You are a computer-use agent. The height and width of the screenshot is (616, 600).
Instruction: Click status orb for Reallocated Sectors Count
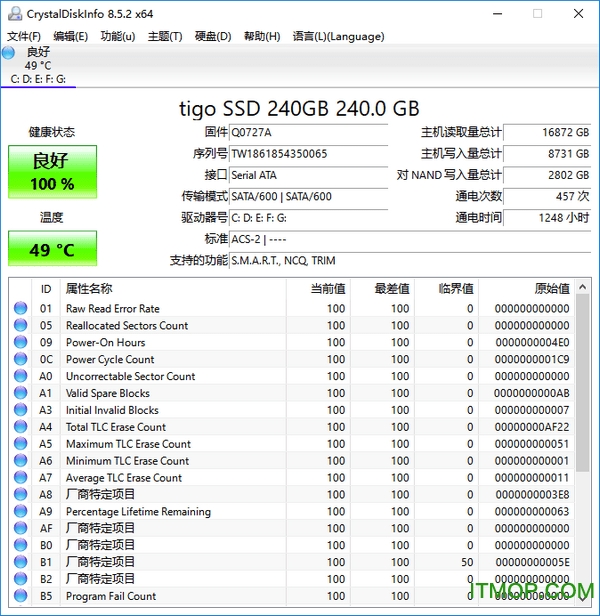point(20,325)
